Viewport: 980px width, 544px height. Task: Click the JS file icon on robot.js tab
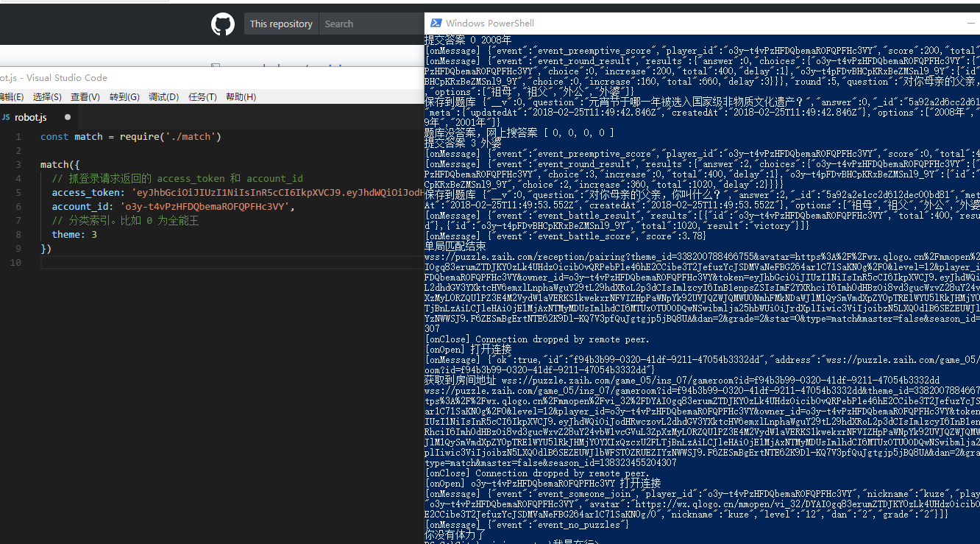pyautogui.click(x=5, y=117)
